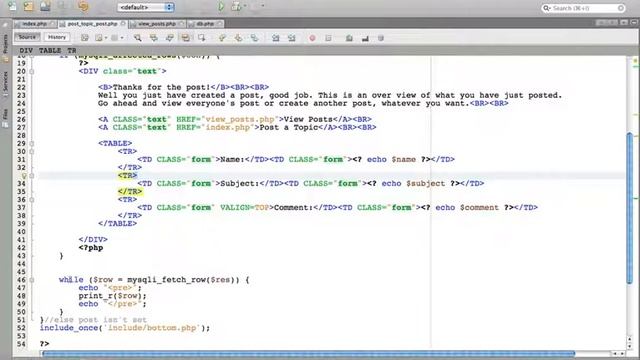The image size is (640, 360).
Task: Close the post_topic_post.php tab
Action: coord(123,24)
